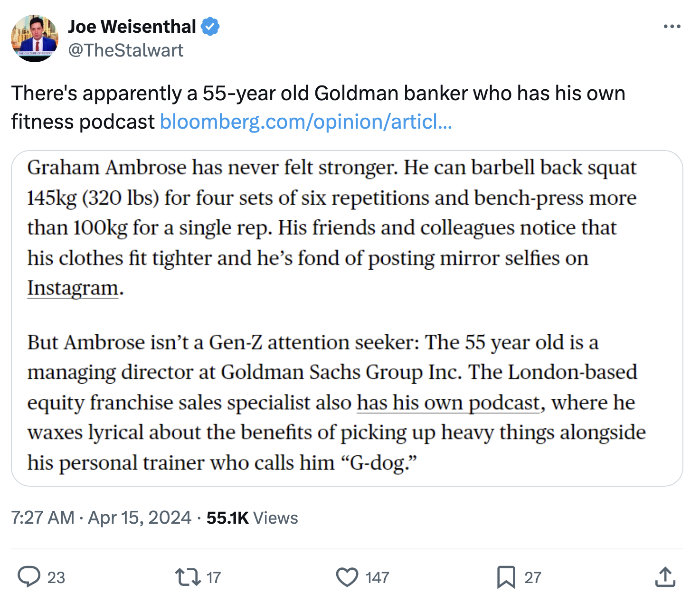Click the blue verified badge
This screenshot has height=603, width=700.
[210, 27]
